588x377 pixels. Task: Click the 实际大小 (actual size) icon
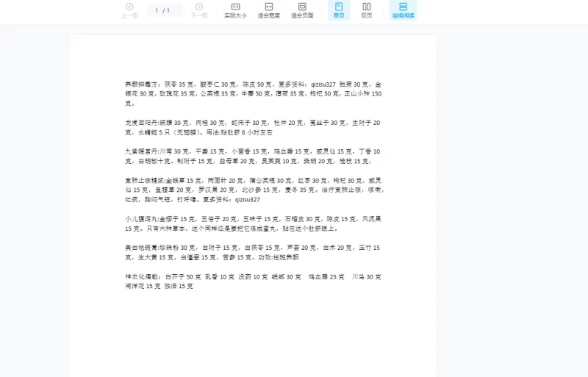235,7
